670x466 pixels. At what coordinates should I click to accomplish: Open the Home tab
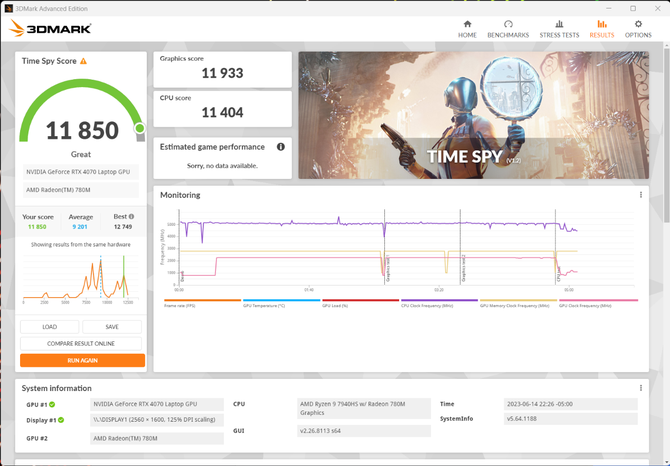pyautogui.click(x=467, y=29)
